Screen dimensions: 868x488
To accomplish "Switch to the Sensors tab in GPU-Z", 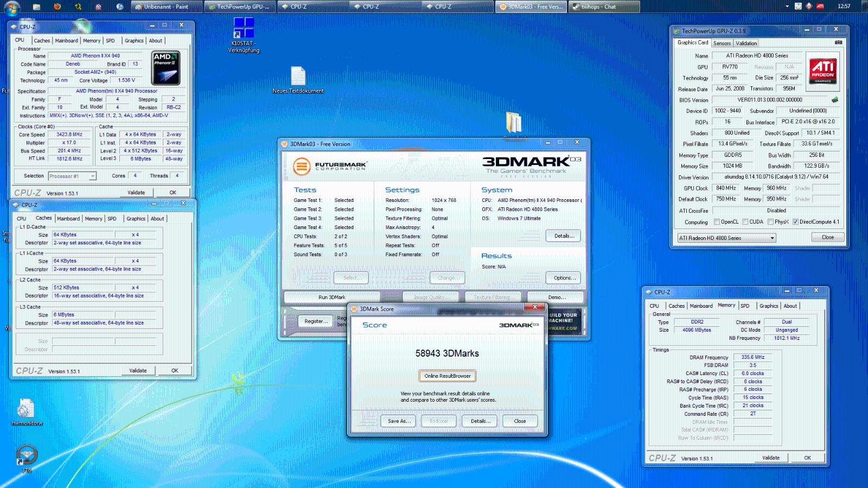I will point(722,43).
